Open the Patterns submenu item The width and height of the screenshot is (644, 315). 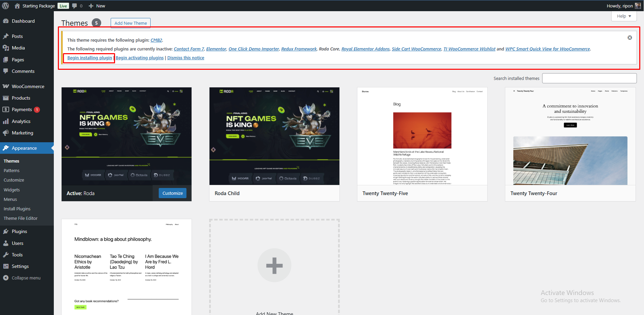(12, 170)
